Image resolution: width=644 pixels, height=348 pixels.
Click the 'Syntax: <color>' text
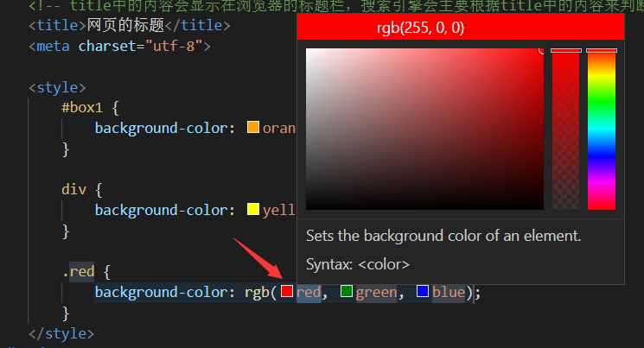358,264
